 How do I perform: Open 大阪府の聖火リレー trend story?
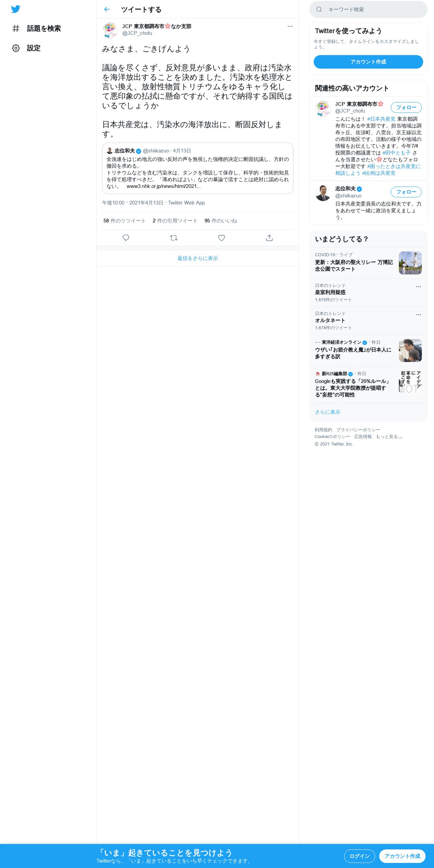pyautogui.click(x=368, y=263)
